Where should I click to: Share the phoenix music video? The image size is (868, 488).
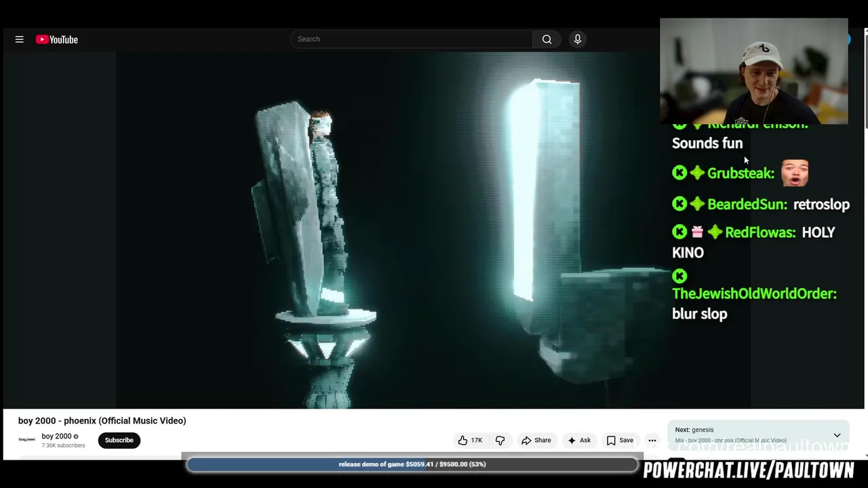coord(536,440)
